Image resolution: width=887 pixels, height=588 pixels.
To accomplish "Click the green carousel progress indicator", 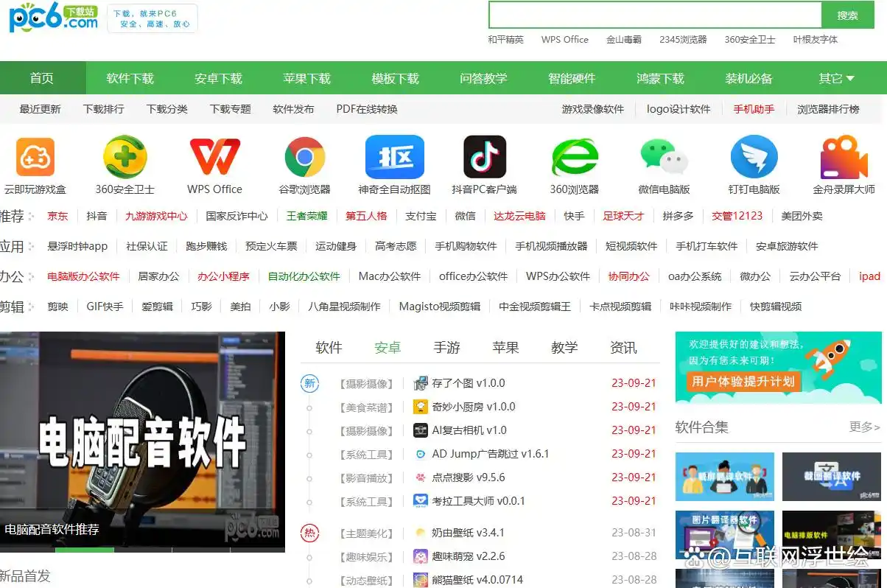I will point(85,549).
